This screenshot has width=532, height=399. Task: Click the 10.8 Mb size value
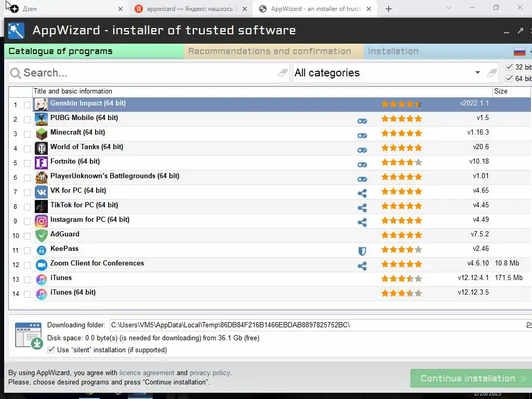click(507, 263)
